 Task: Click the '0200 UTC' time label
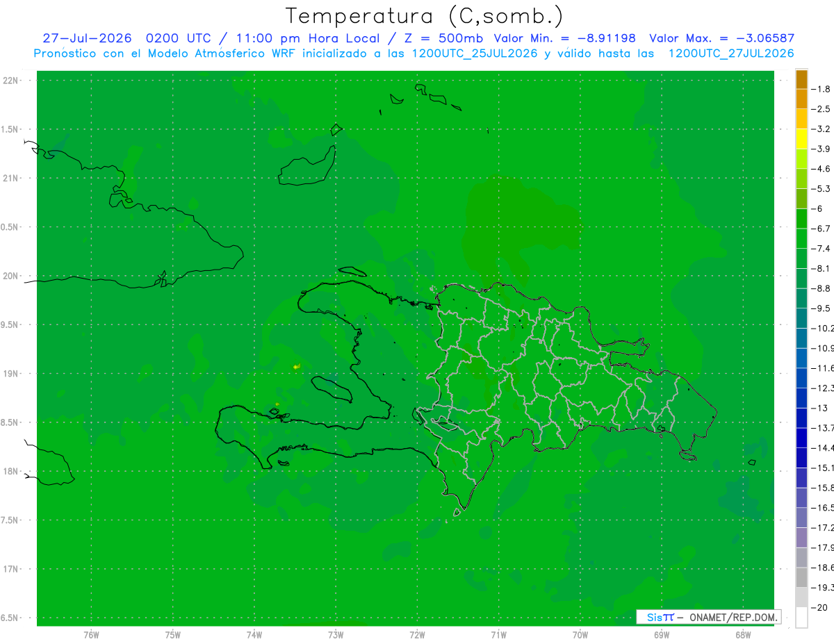pyautogui.click(x=177, y=38)
